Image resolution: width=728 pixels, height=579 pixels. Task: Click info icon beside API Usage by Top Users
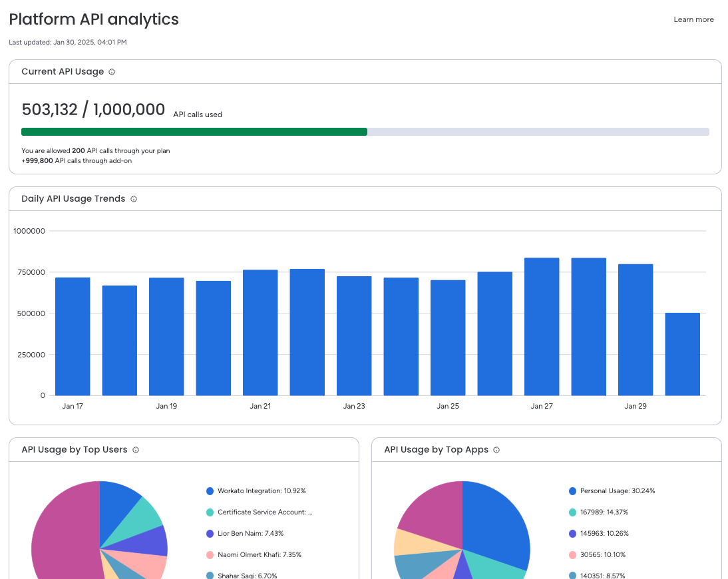[136, 450]
